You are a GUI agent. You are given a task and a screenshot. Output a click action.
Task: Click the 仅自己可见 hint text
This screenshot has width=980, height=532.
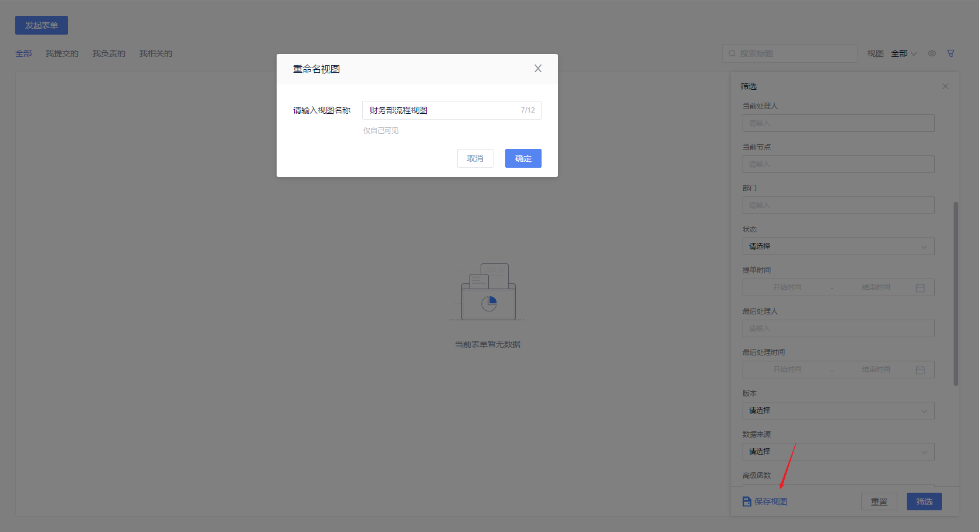point(380,131)
